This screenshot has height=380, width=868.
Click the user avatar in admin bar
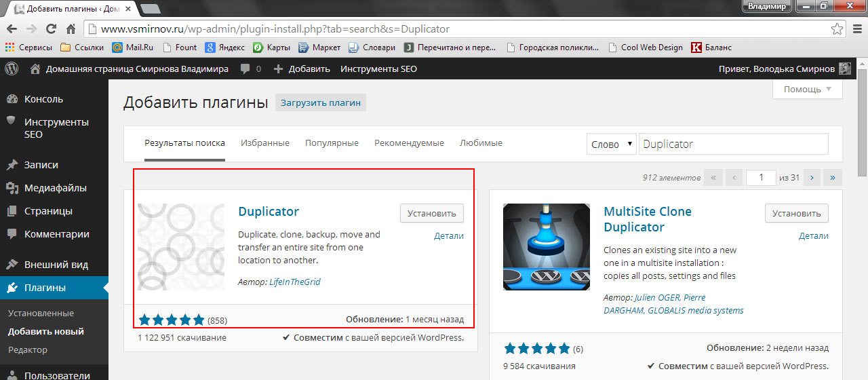point(845,69)
